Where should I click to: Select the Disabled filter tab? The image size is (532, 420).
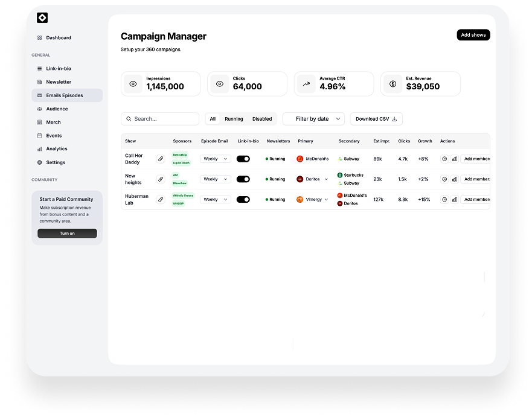pyautogui.click(x=262, y=119)
